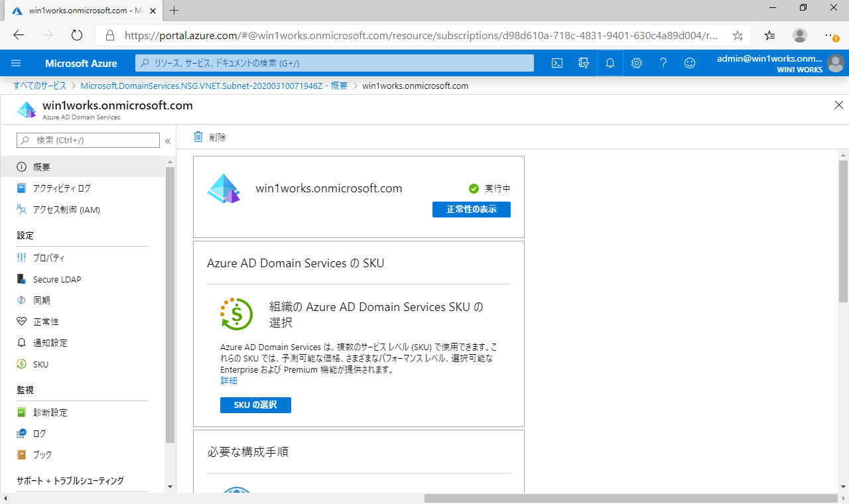
Task: Click the browser refresh button
Action: pos(77,35)
